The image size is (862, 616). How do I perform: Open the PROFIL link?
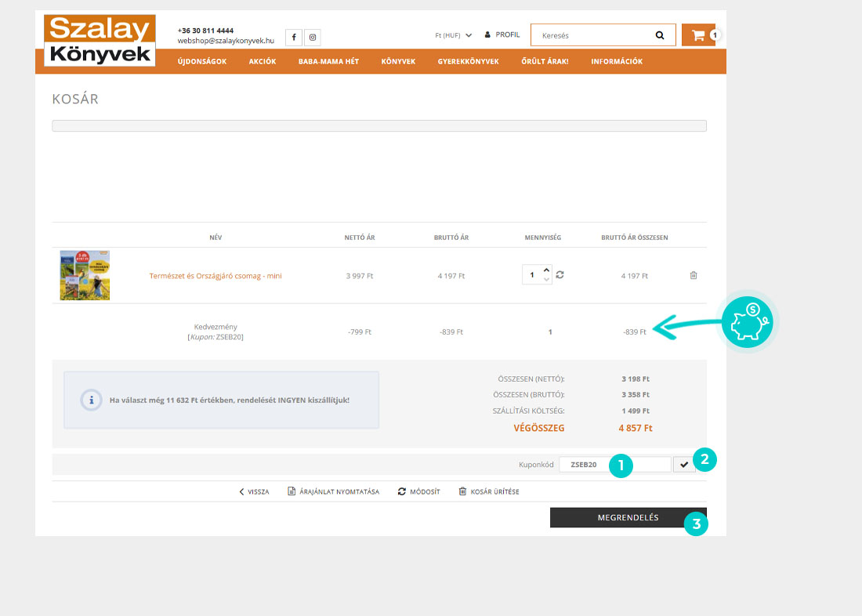(507, 34)
